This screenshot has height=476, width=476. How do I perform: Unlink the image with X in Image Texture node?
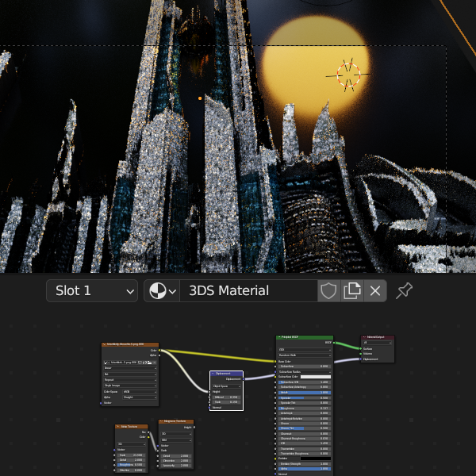[x=155, y=363]
